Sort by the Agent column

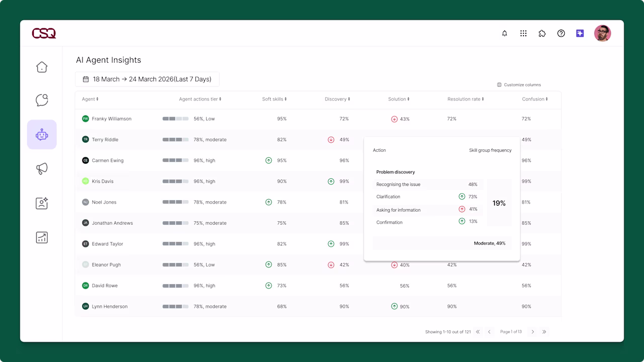(x=90, y=99)
